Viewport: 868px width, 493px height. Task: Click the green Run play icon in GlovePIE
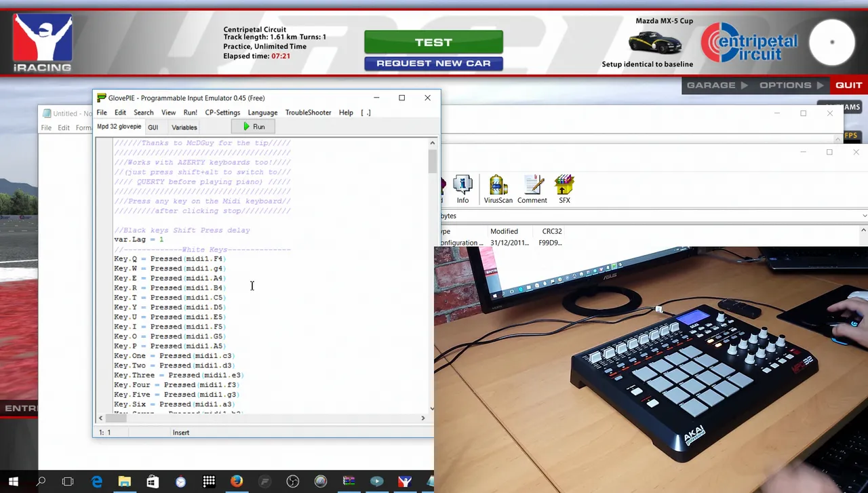point(247,127)
